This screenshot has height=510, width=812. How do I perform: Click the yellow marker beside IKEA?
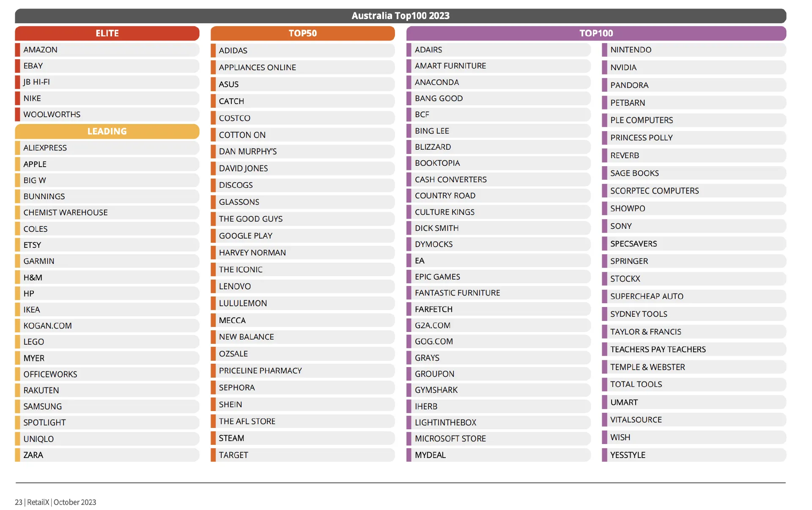[18, 310]
